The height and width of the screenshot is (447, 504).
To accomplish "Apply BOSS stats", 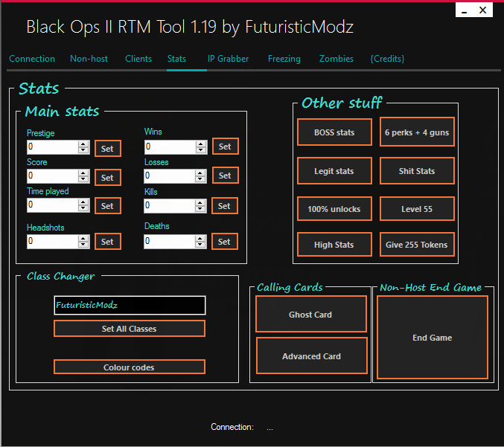I will 334,132.
